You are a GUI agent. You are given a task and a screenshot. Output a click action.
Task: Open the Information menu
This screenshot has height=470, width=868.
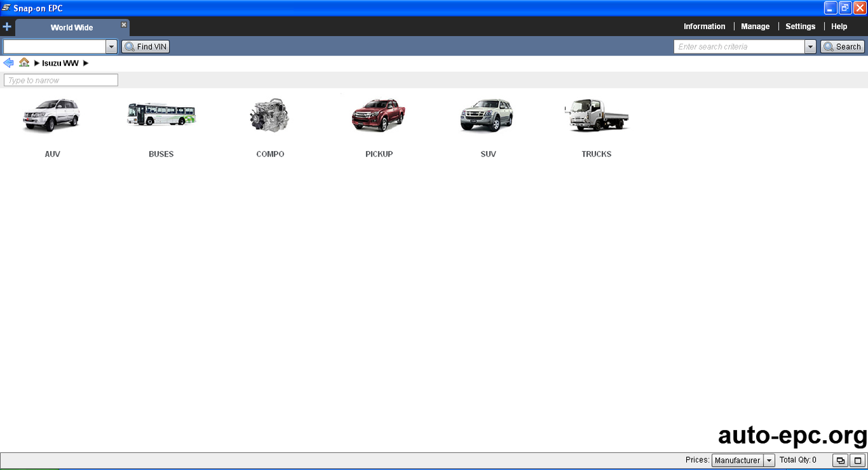704,26
